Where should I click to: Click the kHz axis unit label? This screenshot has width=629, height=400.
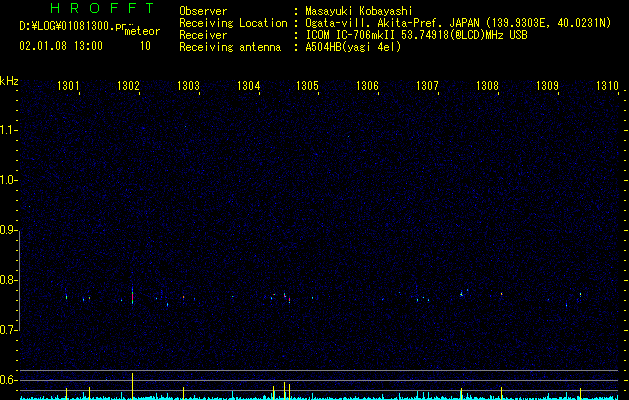9,81
